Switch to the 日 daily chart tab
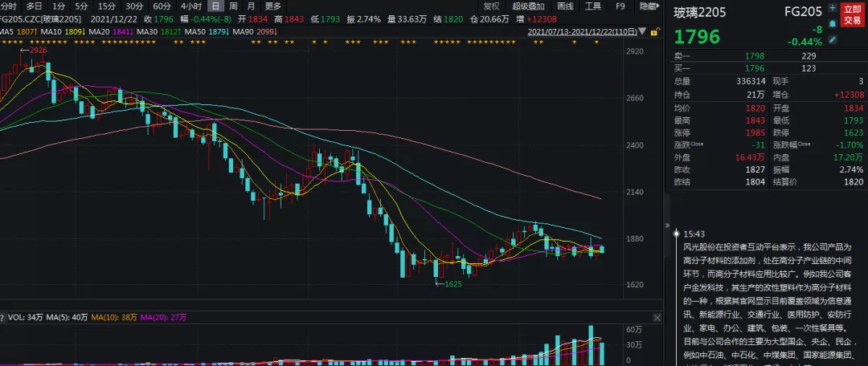The height and width of the screenshot is (366, 868). pyautogui.click(x=215, y=6)
